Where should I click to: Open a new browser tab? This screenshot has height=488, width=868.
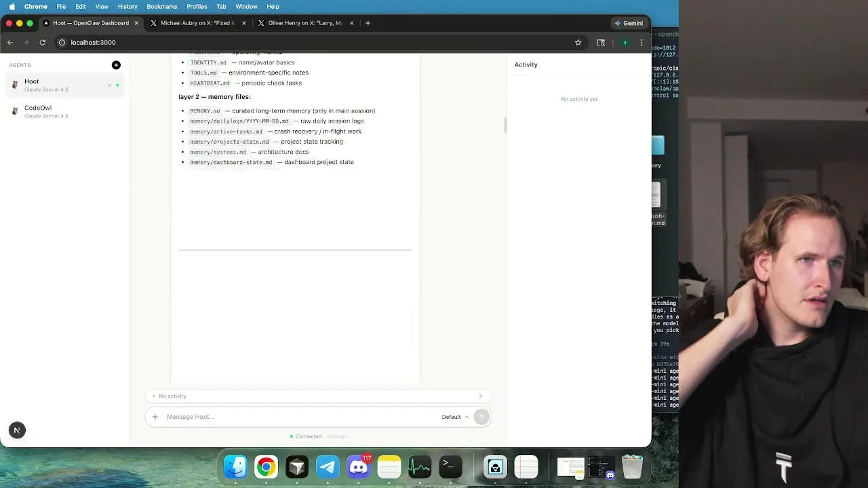tap(368, 23)
